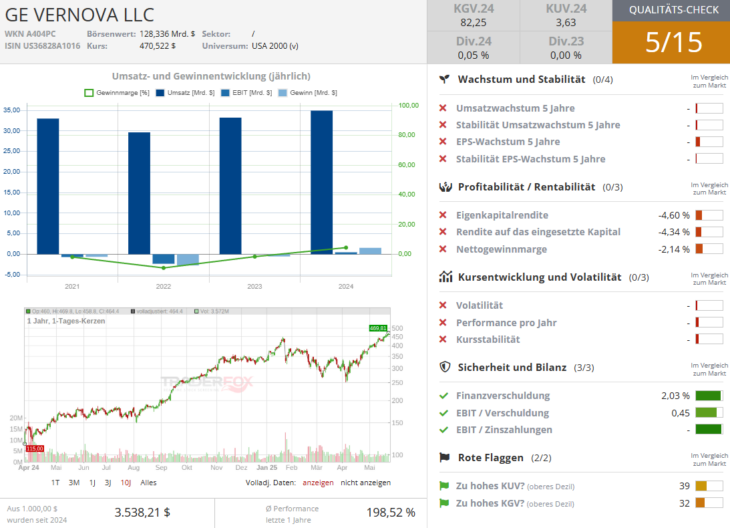The width and height of the screenshot is (730, 528).
Task: Click the Nettogewinnmarge market comparison bar
Action: coord(709,249)
